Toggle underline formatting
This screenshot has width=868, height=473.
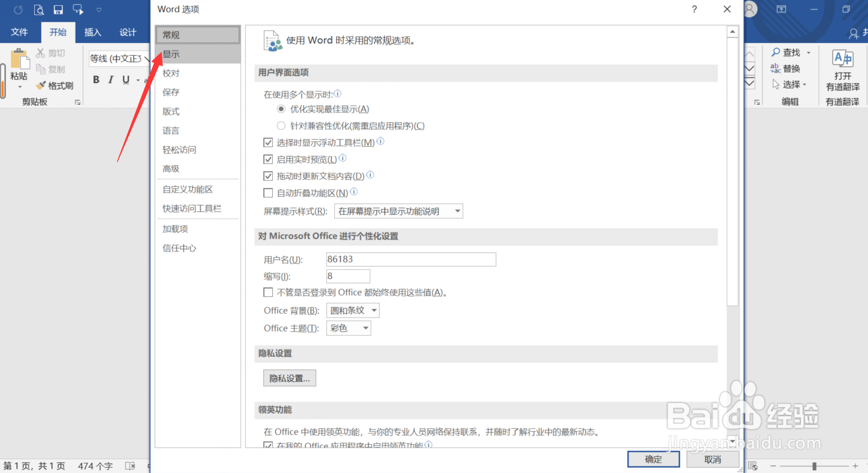pos(126,80)
